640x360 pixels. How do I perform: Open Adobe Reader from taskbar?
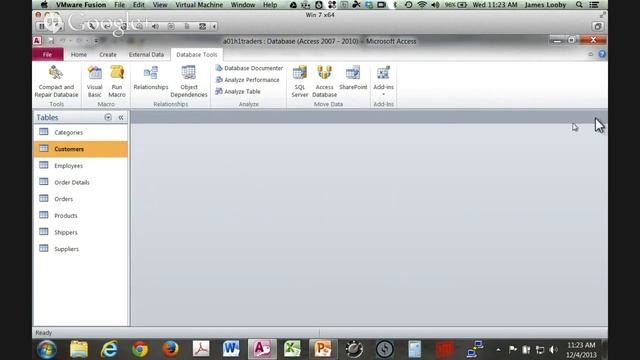coord(201,349)
